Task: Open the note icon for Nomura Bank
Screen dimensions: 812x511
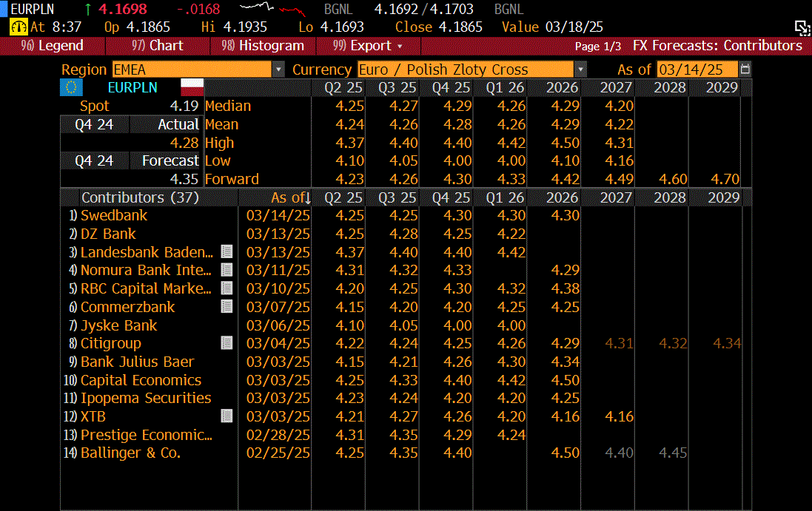Action: [x=227, y=270]
